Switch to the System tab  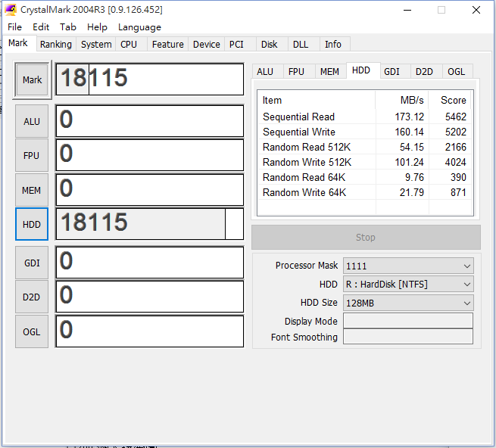click(x=96, y=44)
